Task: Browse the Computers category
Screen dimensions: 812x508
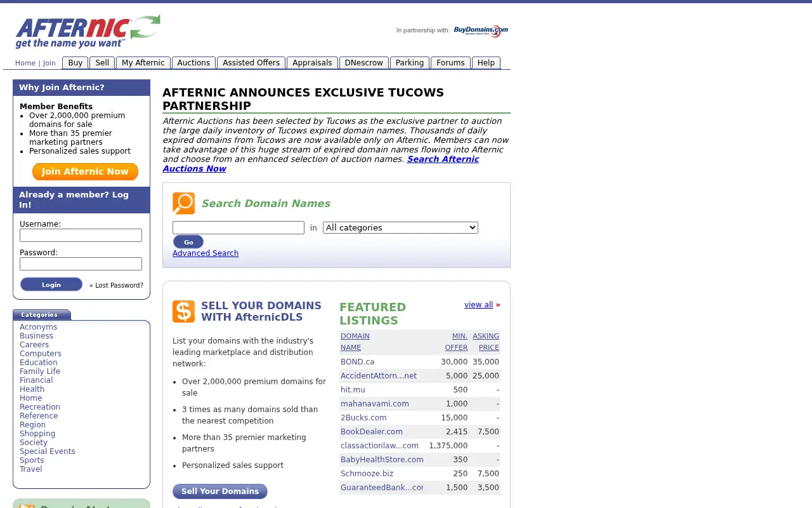Action: [41, 354]
